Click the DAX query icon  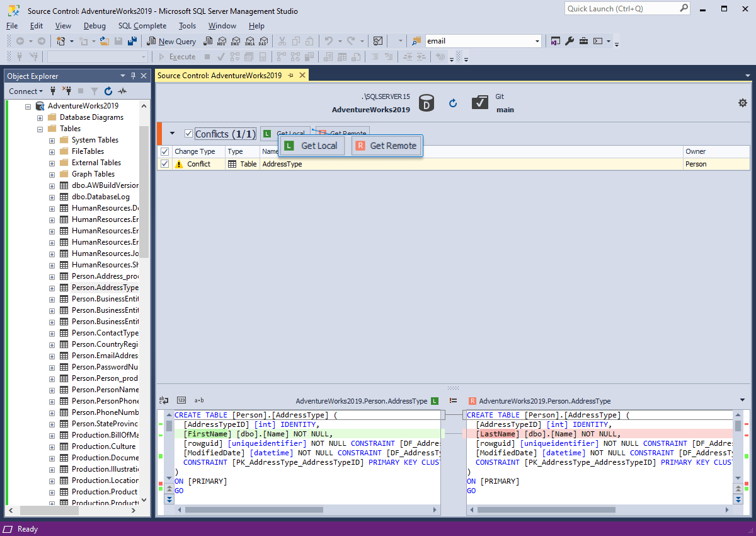click(x=263, y=41)
